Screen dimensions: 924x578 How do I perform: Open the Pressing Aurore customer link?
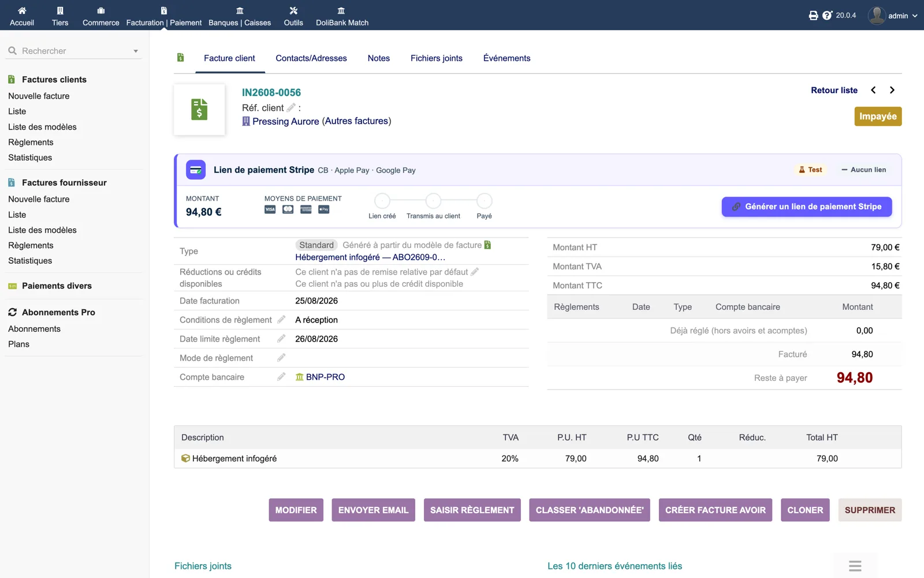tap(285, 121)
